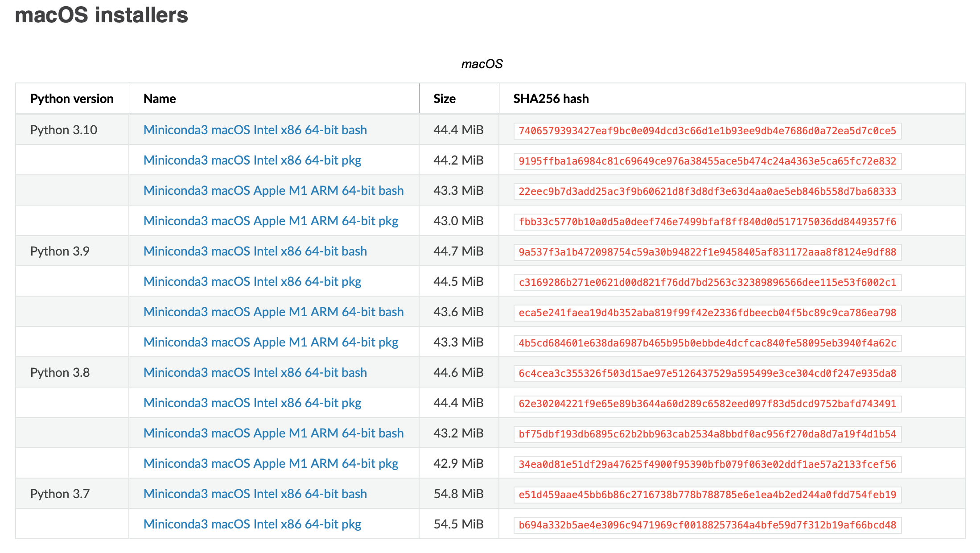Select Python 3.8 Apple M1 ARM pkg link
The image size is (980, 553).
tap(271, 463)
